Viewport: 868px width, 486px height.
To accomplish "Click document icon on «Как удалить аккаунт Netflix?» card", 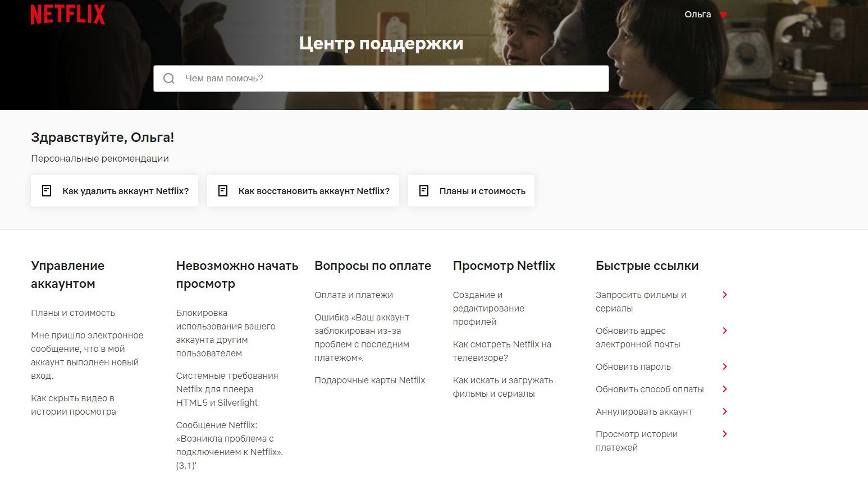I will click(x=47, y=191).
